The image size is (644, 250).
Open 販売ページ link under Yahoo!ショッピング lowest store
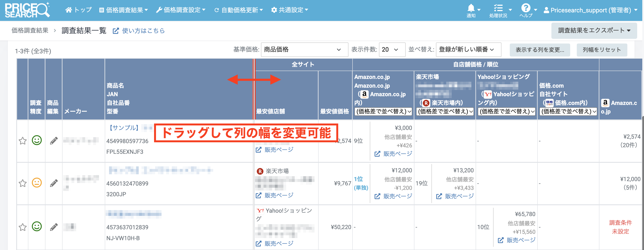274,244
